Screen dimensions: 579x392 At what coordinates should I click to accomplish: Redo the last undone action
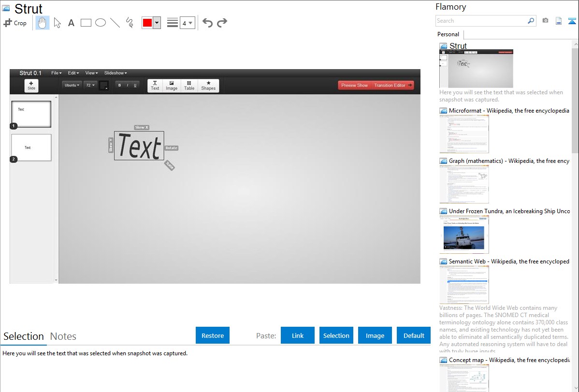[222, 23]
